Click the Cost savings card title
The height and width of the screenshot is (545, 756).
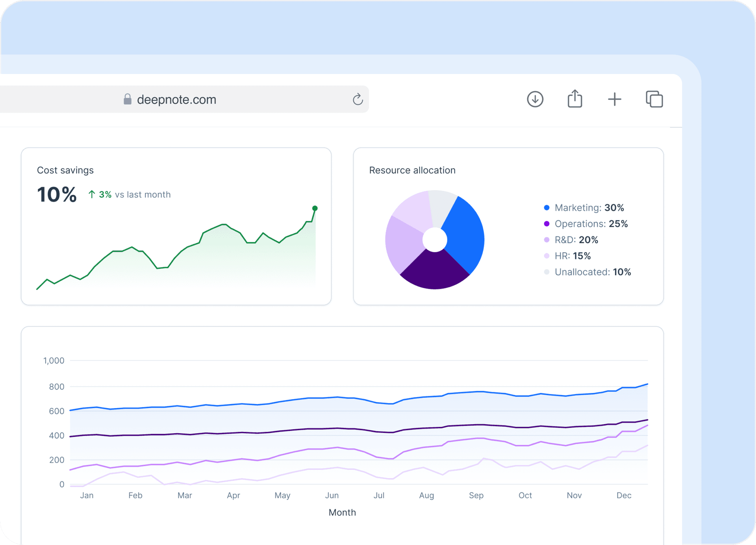point(65,170)
